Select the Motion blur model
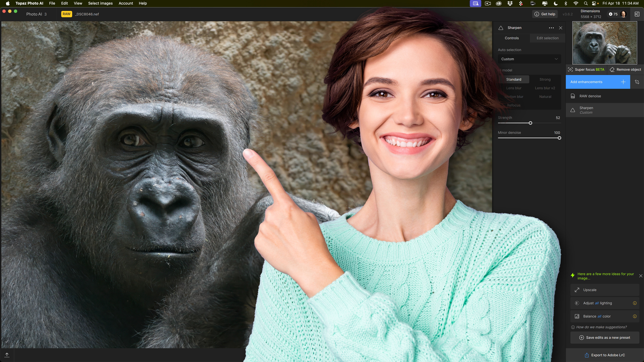The image size is (644, 362). (514, 97)
